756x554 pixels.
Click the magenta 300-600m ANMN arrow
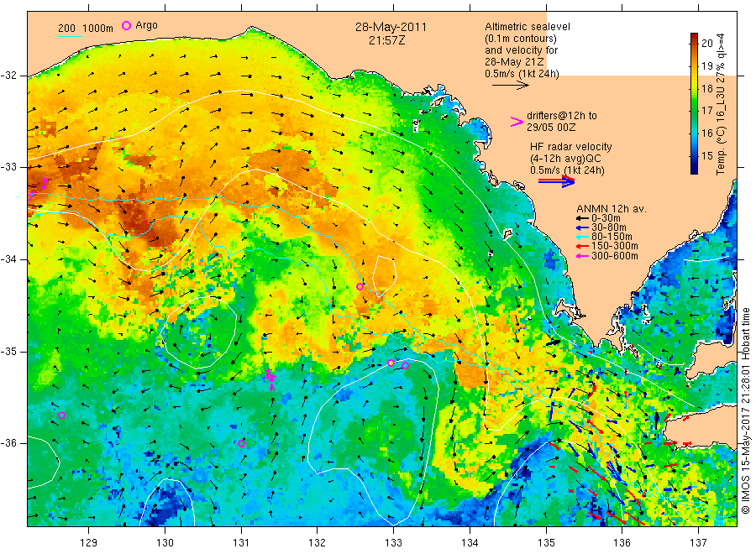coord(583,256)
